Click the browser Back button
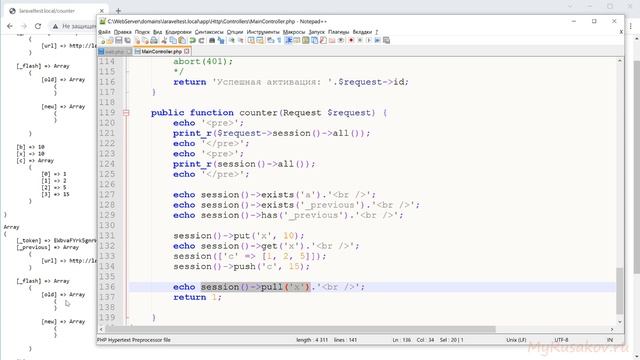 pyautogui.click(x=10, y=26)
